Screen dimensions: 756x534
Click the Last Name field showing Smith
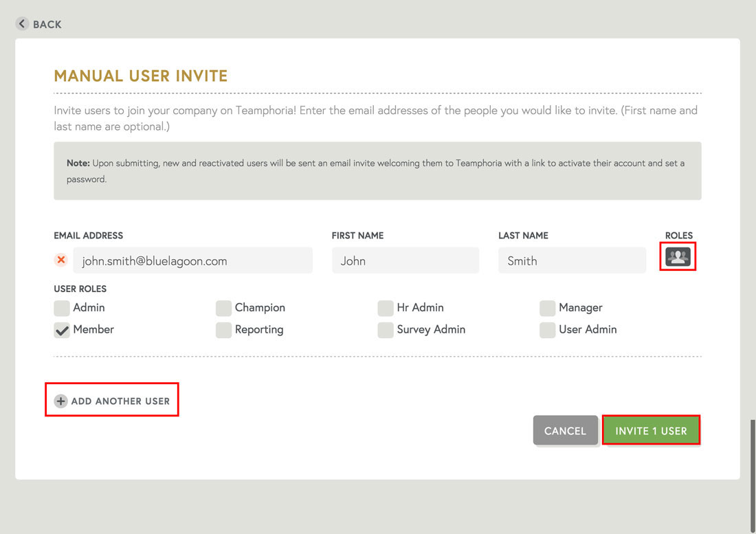tap(572, 260)
